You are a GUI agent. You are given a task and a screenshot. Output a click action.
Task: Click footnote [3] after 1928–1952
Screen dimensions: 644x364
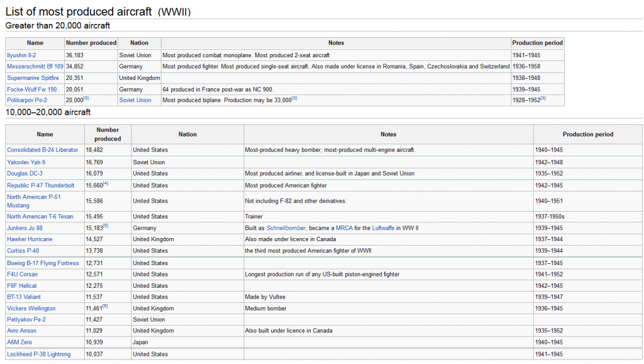[x=543, y=98]
